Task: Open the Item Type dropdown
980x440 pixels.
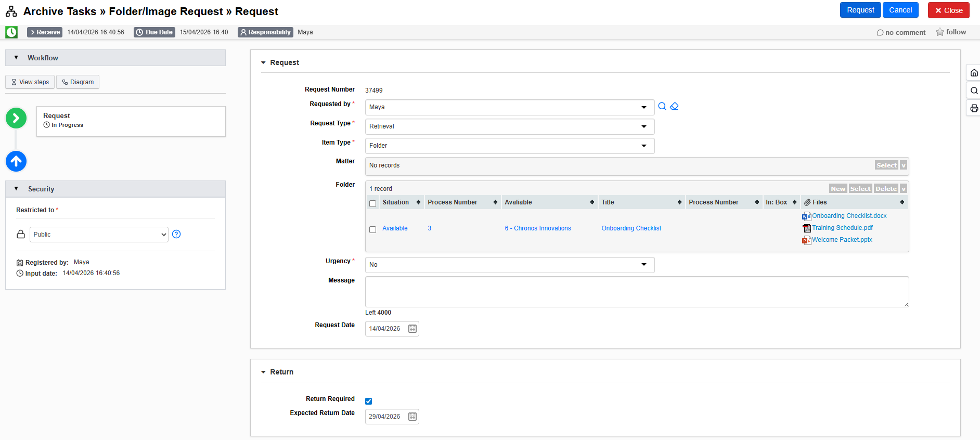Action: [510, 146]
